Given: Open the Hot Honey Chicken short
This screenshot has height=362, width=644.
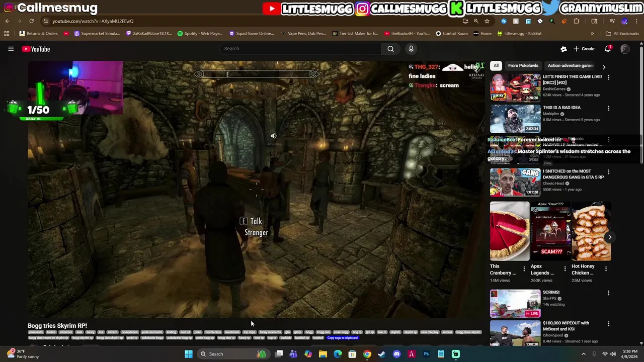Looking at the screenshot, I should 592,232.
